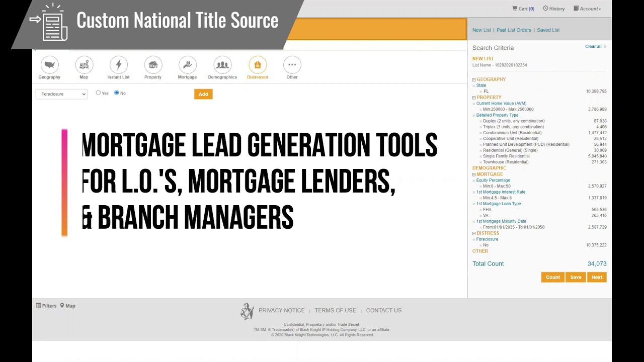The image size is (644, 362).
Task: Open the Demographics criteria icon
Action: (222, 65)
